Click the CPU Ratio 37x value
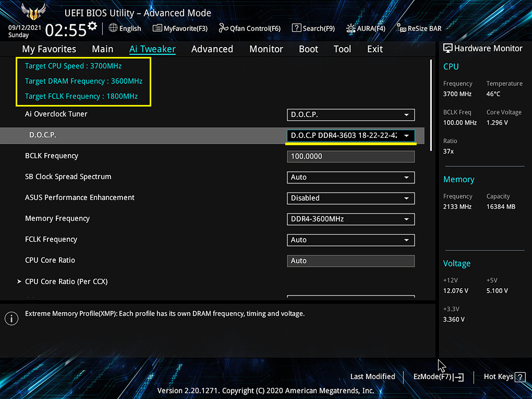Viewport: 532px width, 399px height. click(x=448, y=151)
